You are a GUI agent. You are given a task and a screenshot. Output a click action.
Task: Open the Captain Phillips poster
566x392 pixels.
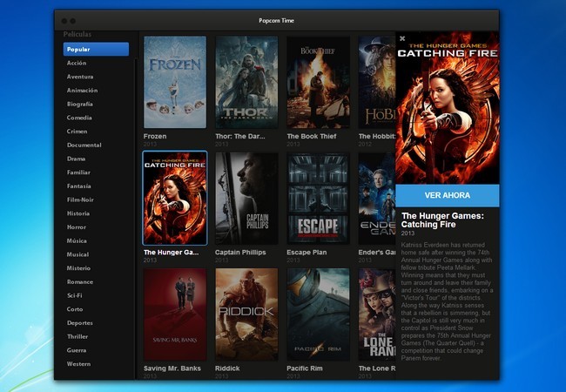246,198
